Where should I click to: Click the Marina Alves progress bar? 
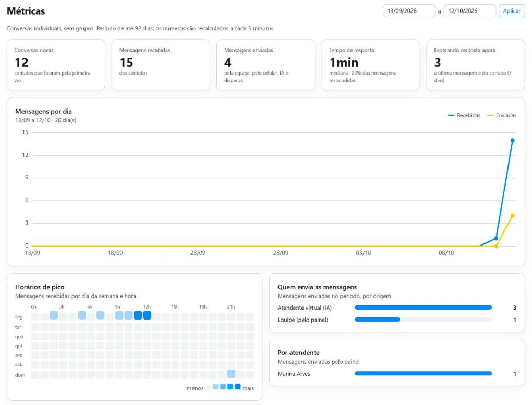[423, 373]
